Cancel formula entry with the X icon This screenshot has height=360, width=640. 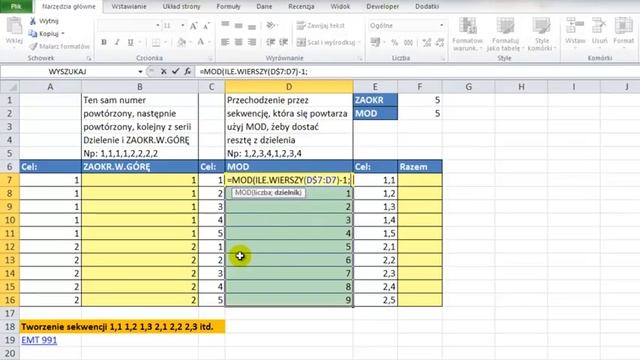(x=164, y=71)
